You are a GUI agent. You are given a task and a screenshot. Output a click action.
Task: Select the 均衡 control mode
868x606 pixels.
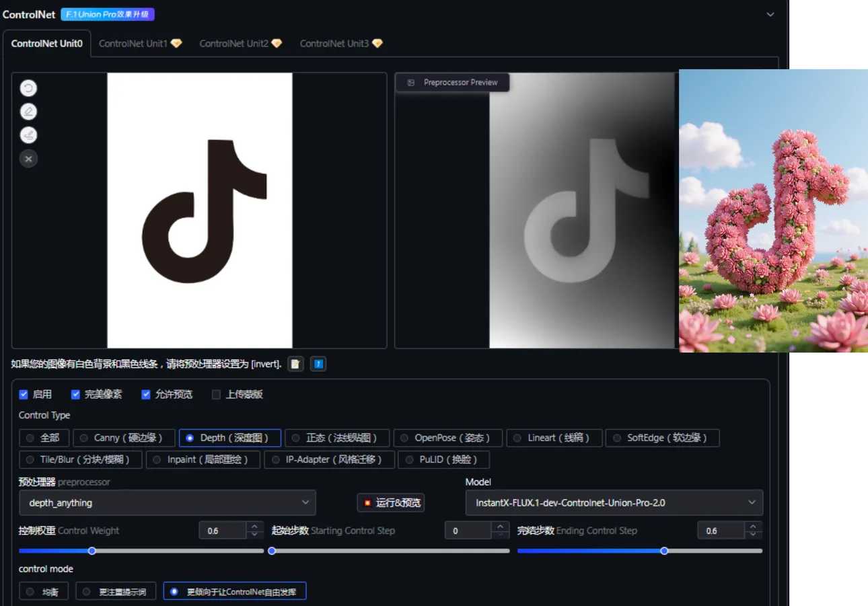point(44,592)
